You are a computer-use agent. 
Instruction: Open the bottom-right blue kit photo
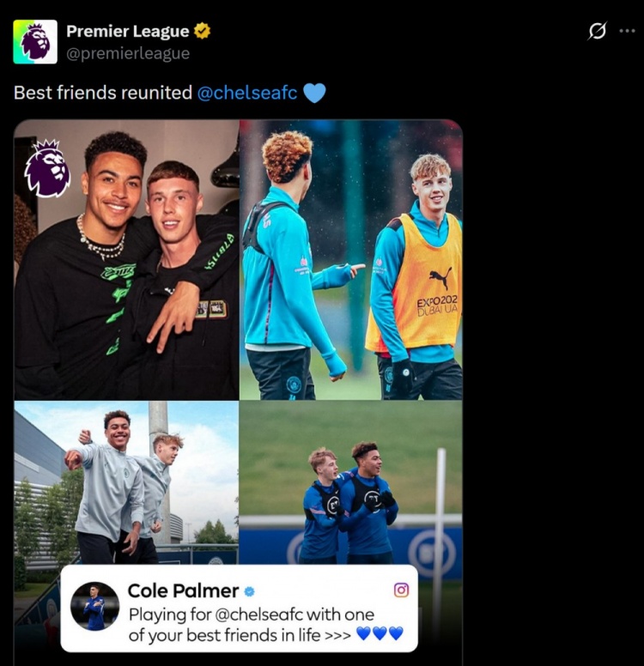[351, 482]
